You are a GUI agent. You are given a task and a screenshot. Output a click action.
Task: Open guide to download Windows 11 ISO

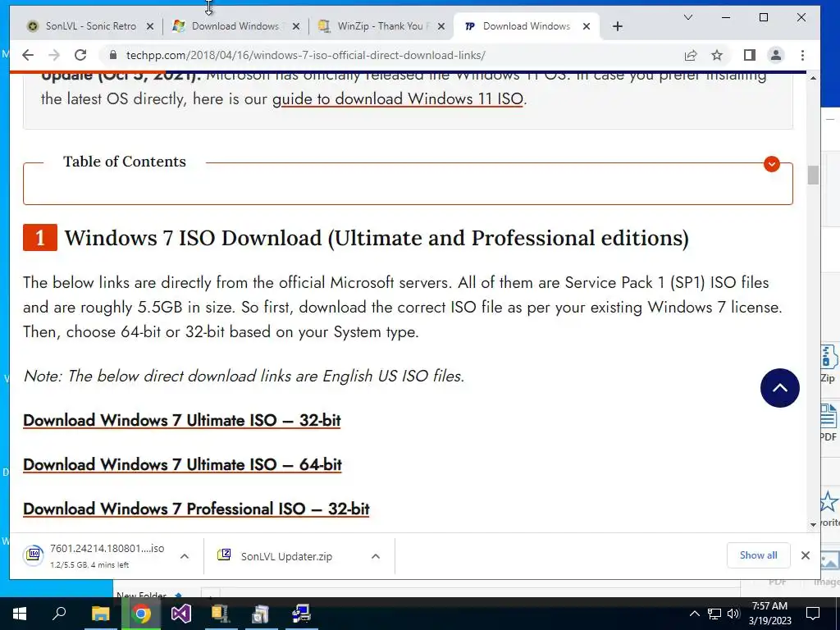click(x=398, y=99)
